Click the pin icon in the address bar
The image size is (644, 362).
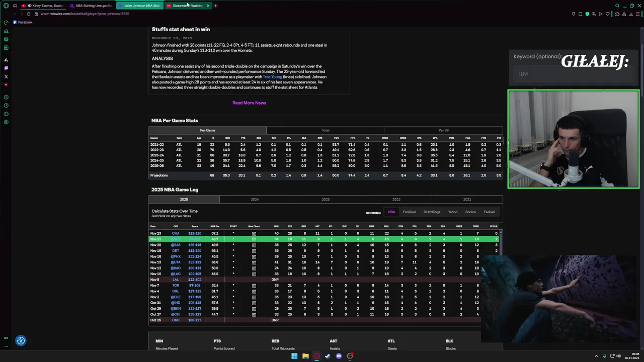tap(574, 14)
